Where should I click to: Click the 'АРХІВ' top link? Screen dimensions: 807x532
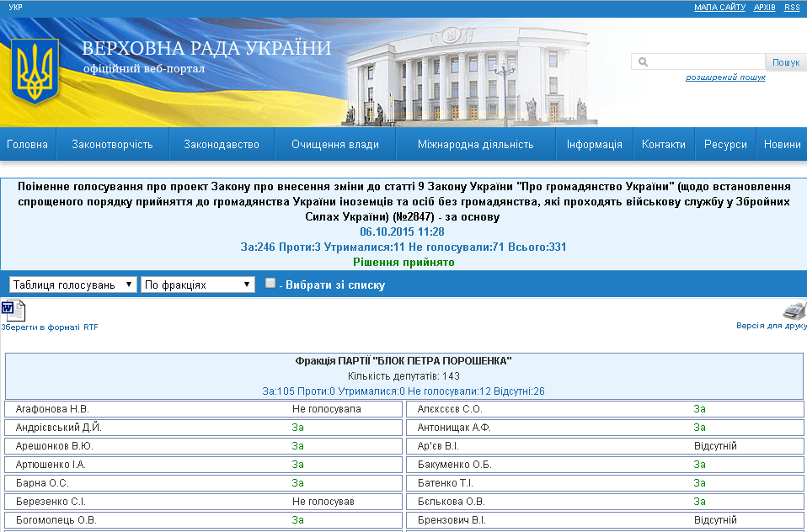coord(764,7)
